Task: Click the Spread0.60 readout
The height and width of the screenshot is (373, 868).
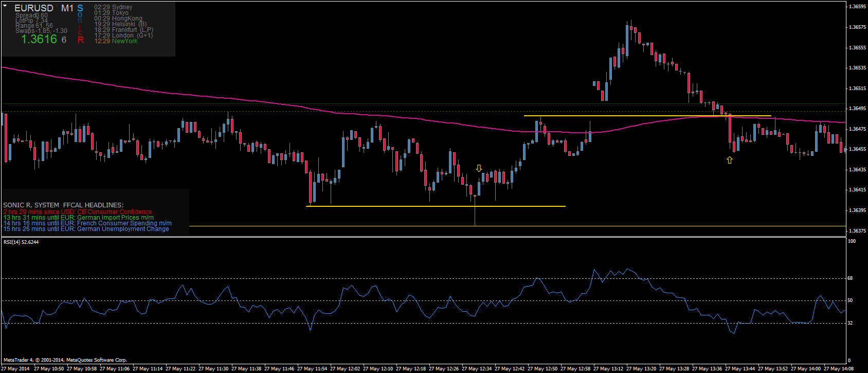Action: click(31, 15)
